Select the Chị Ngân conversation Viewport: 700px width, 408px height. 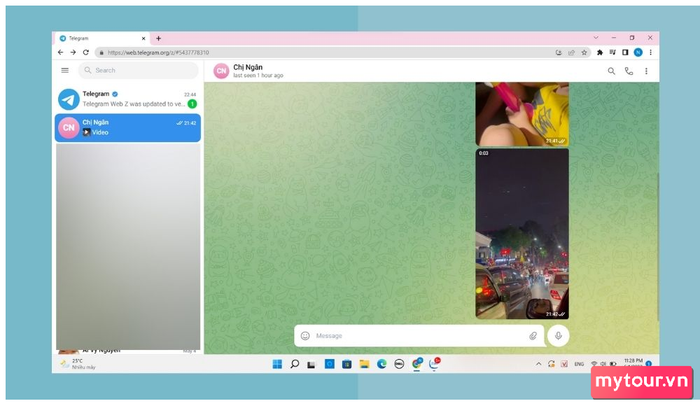[128, 128]
